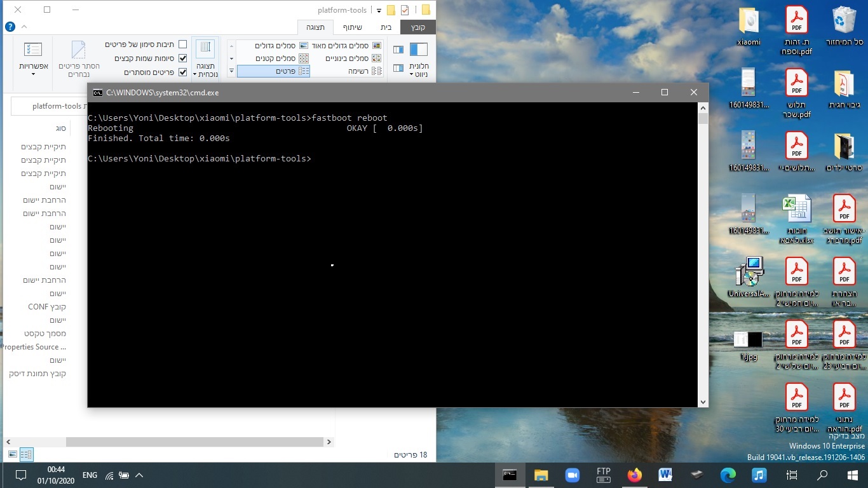Image resolution: width=868 pixels, height=488 pixels.
Task: Switch to large thumbnails view in status bar
Action: coord(13,454)
